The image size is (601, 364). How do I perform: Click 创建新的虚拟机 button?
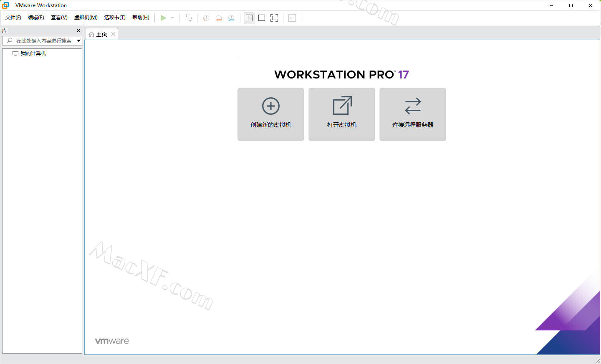271,114
